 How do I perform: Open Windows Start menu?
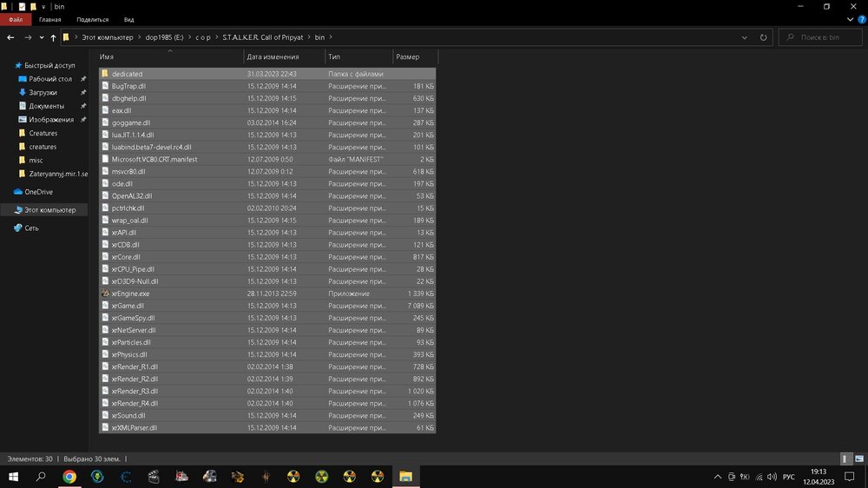coord(13,477)
